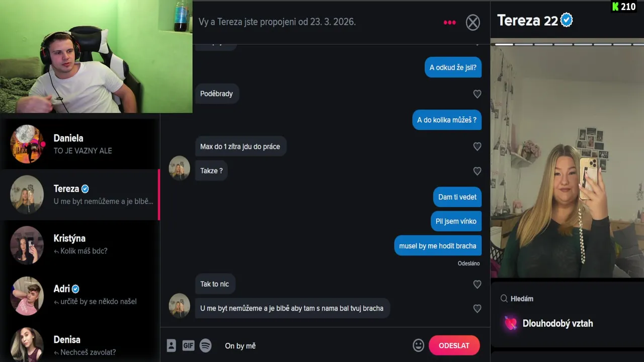Heart the "Tak to nic" message
This screenshot has width=644, height=362.
[477, 285]
